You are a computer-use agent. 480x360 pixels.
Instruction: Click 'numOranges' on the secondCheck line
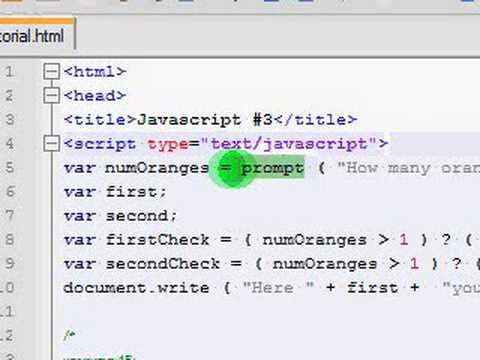(x=325, y=264)
